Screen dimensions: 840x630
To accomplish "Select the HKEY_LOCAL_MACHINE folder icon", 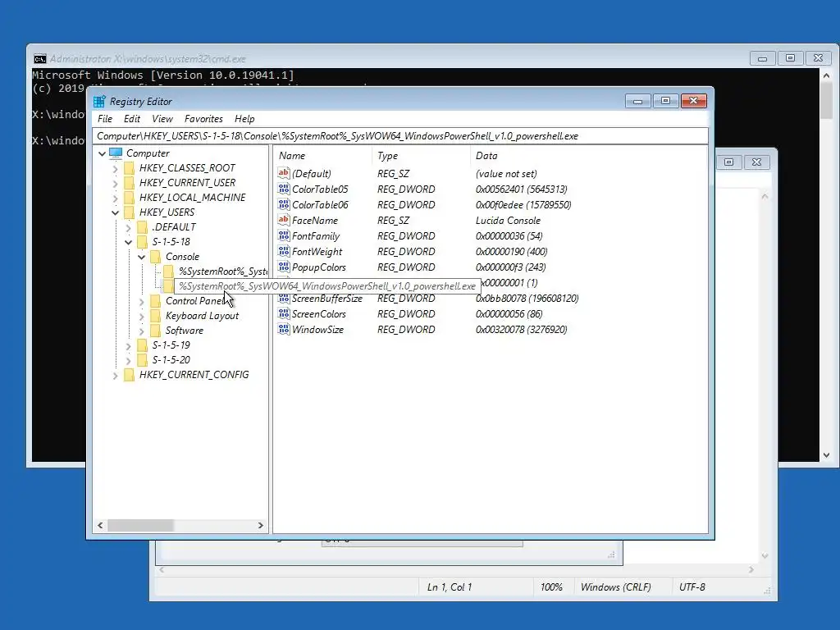I will point(129,198).
